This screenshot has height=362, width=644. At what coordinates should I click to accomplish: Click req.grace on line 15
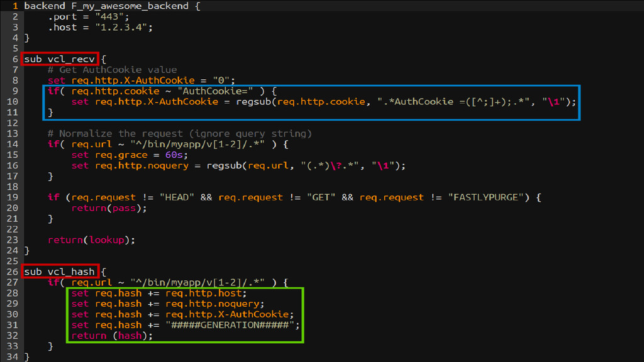[x=121, y=155]
